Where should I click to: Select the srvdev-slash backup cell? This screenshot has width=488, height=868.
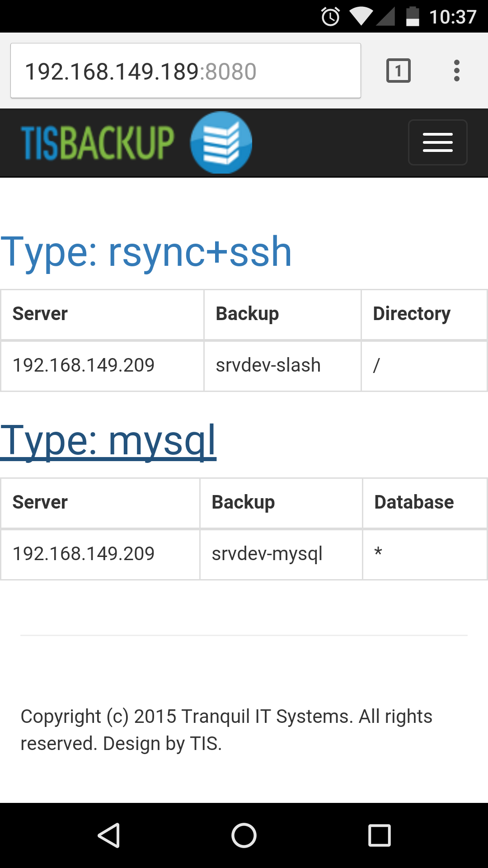coord(268,365)
